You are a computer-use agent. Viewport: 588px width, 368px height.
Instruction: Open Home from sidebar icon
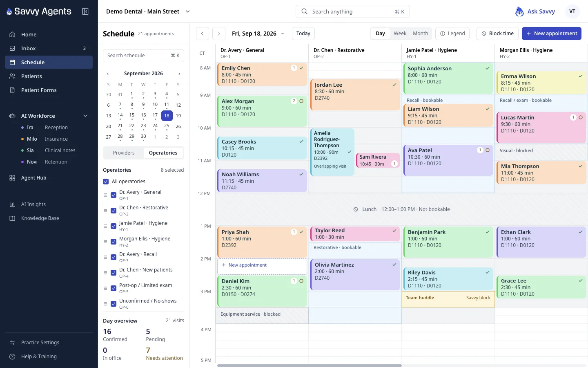coord(12,34)
